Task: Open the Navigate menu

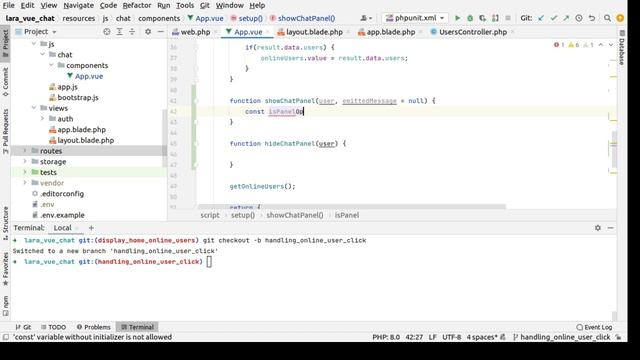Action: click(x=78, y=5)
